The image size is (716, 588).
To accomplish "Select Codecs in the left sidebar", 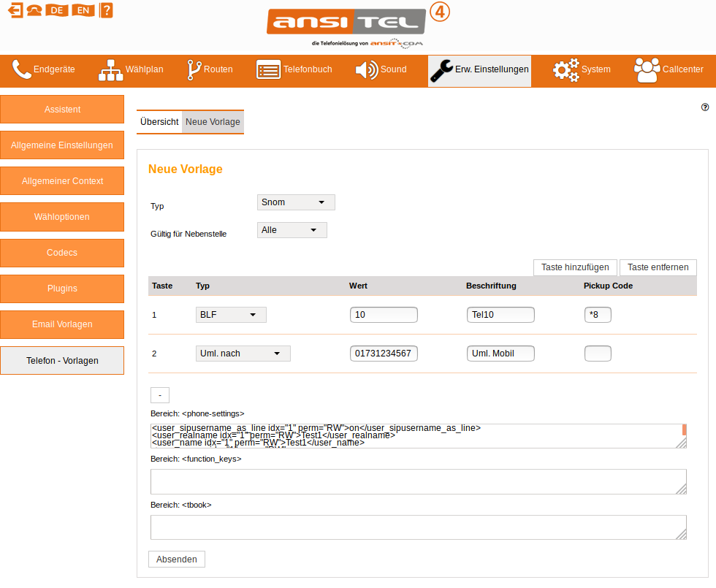I will coord(62,253).
